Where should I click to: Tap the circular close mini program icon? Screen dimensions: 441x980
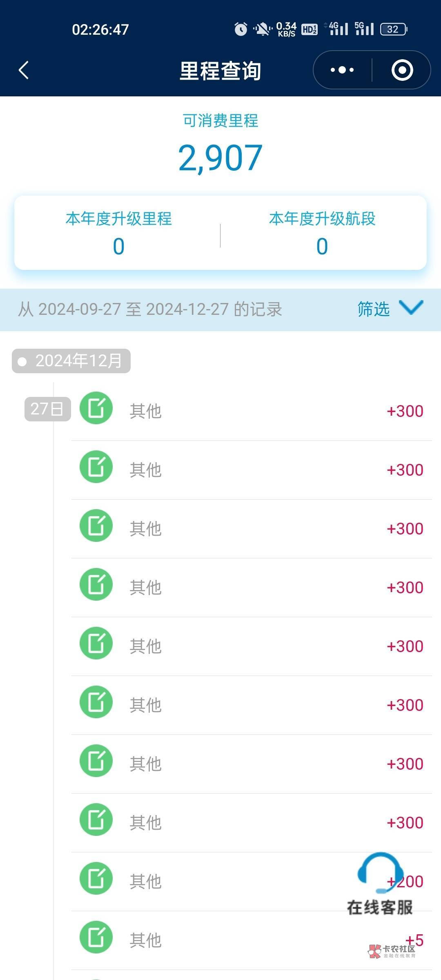coord(402,70)
